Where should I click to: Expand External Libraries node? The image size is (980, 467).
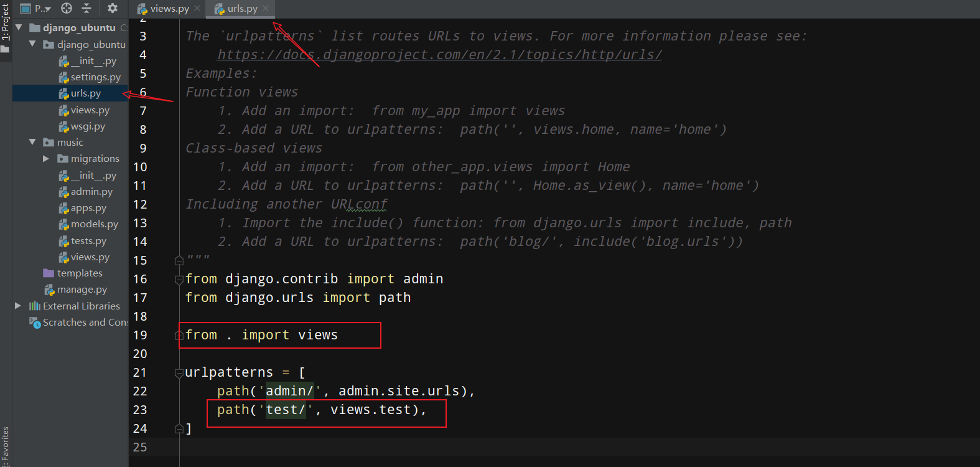point(18,306)
